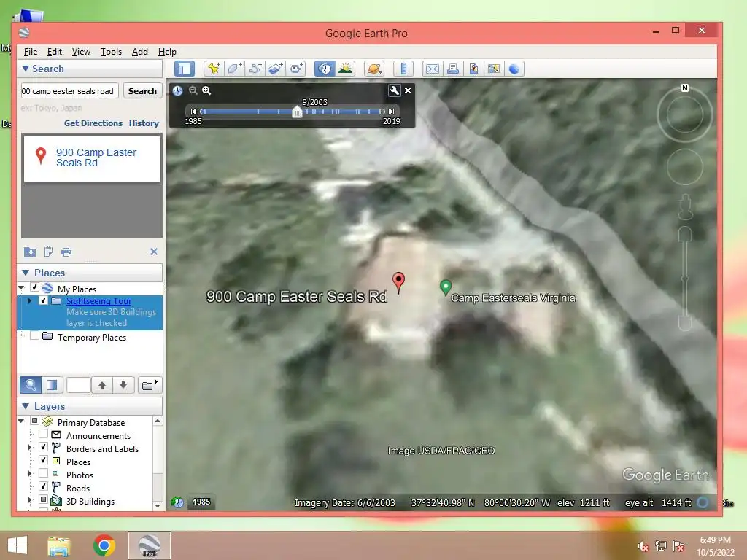747x560 pixels.
Task: Toggle the sidebar panel button
Action: pyautogui.click(x=185, y=69)
